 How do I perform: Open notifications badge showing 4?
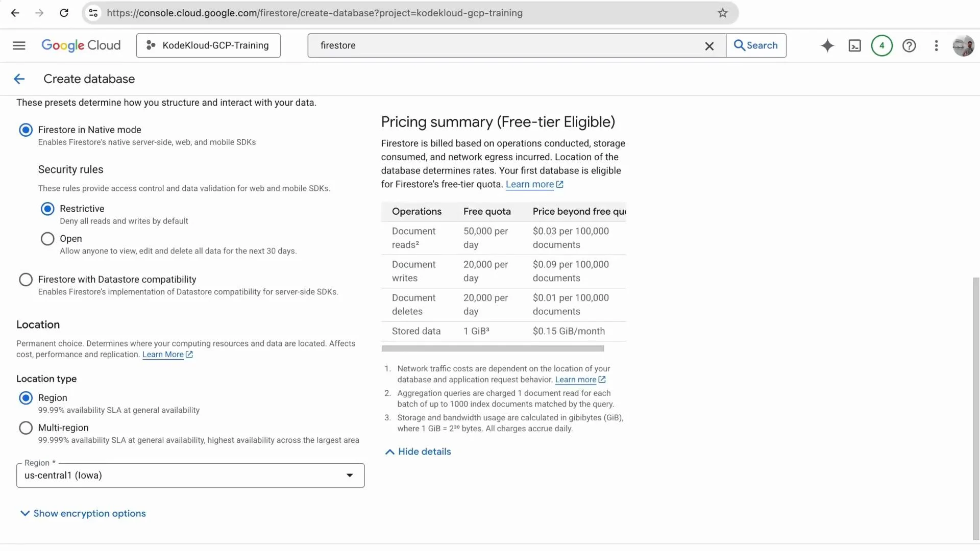point(881,45)
